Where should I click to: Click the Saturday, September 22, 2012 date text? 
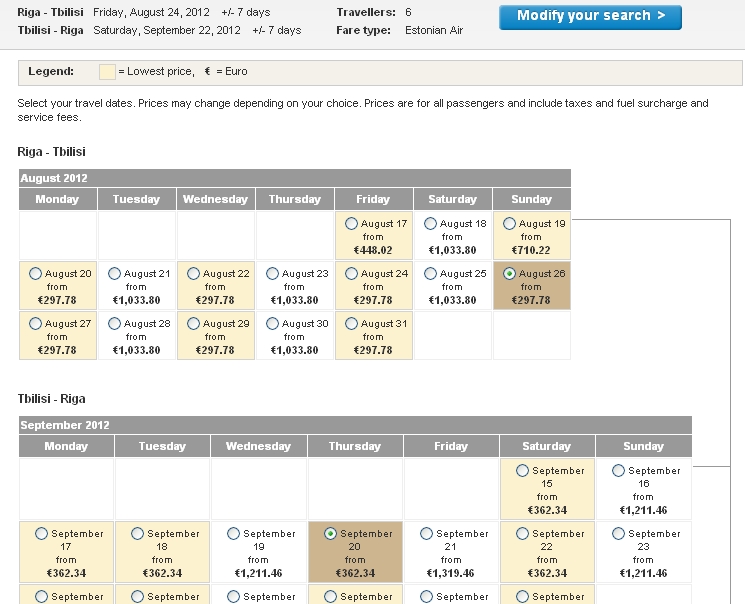[167, 30]
